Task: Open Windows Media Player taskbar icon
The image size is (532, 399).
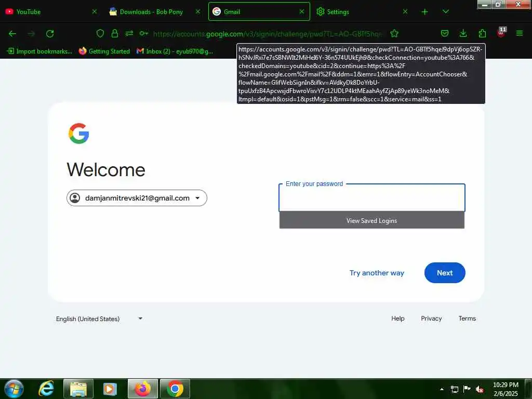Action: 110,389
